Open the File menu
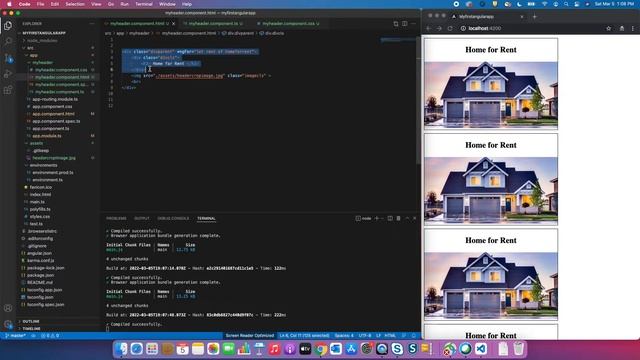Screen dimensions: 640x360 [40, 4]
